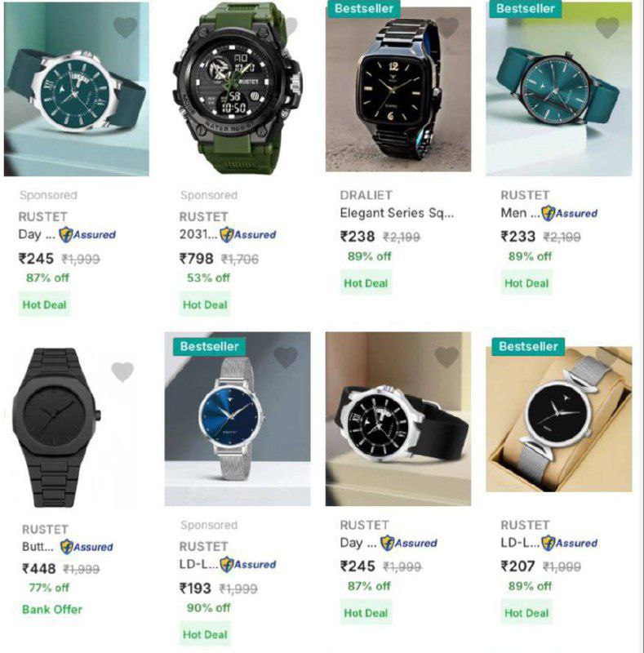Heart icon for all-black octagon watch
644x653 pixels.
(122, 371)
